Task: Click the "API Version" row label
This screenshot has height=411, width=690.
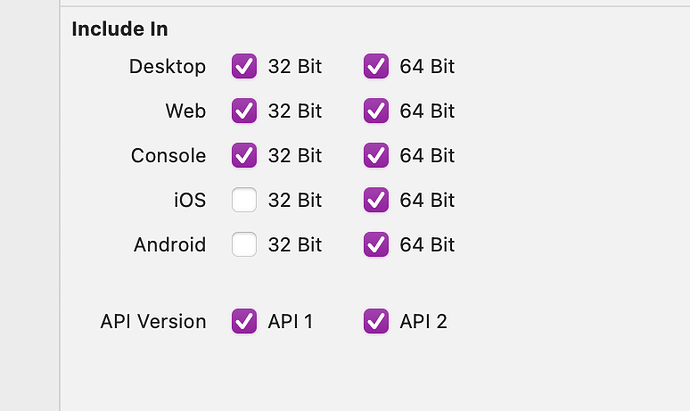Action: [153, 321]
